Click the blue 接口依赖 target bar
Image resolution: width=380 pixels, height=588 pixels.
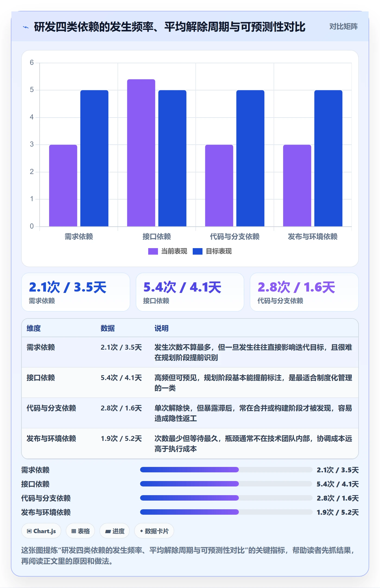(172, 158)
